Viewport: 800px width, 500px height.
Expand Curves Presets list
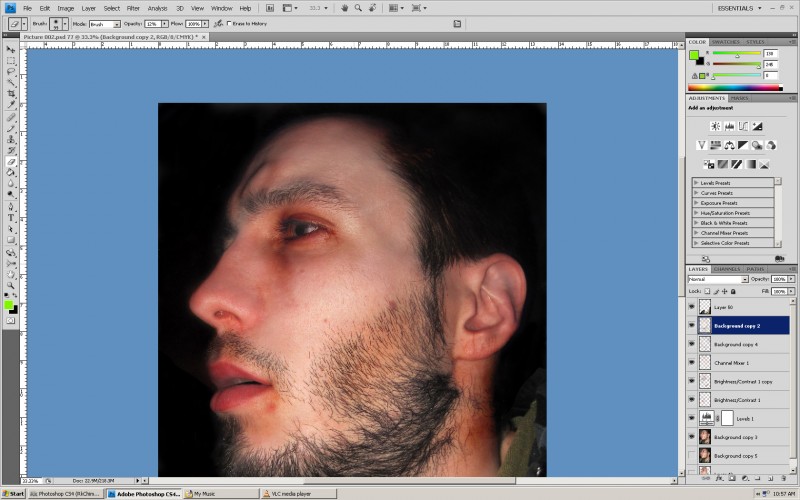point(696,193)
